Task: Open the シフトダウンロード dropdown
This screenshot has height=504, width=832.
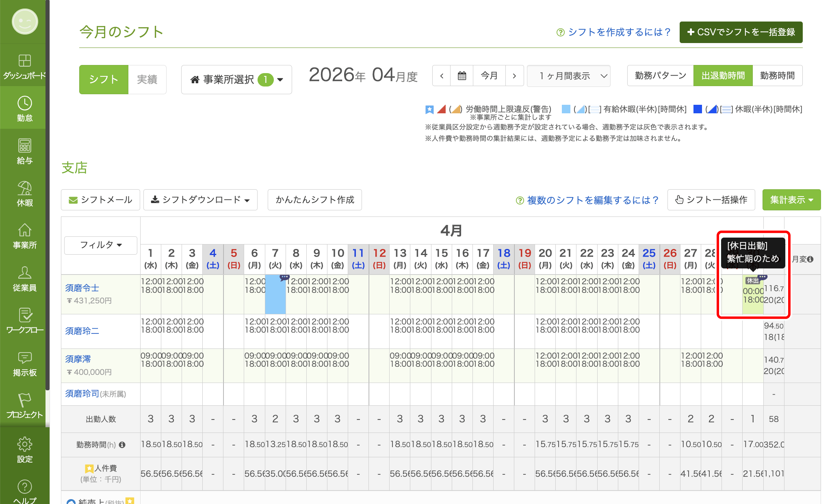Action: pyautogui.click(x=200, y=200)
